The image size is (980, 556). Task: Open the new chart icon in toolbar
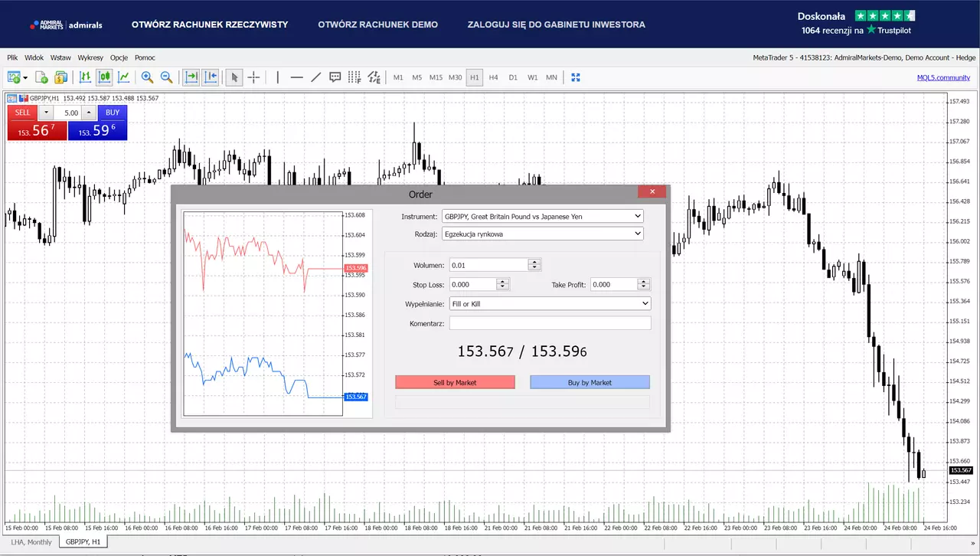click(13, 77)
